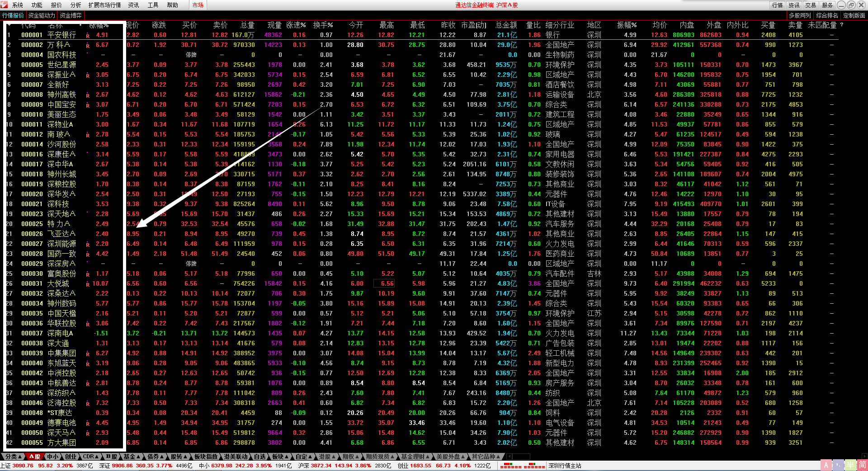Select the 行情报价 tab
This screenshot has width=868, height=471.
pyautogui.click(x=13, y=15)
